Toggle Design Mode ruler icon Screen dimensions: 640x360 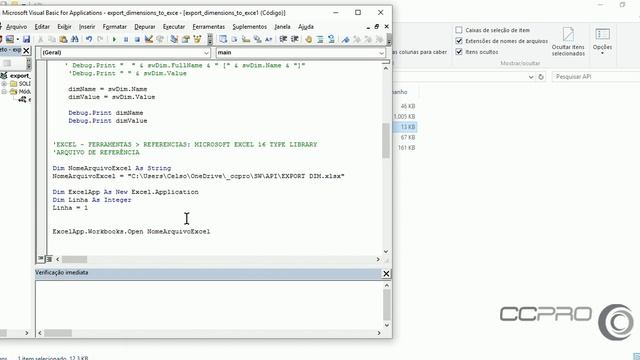[x=149, y=39]
